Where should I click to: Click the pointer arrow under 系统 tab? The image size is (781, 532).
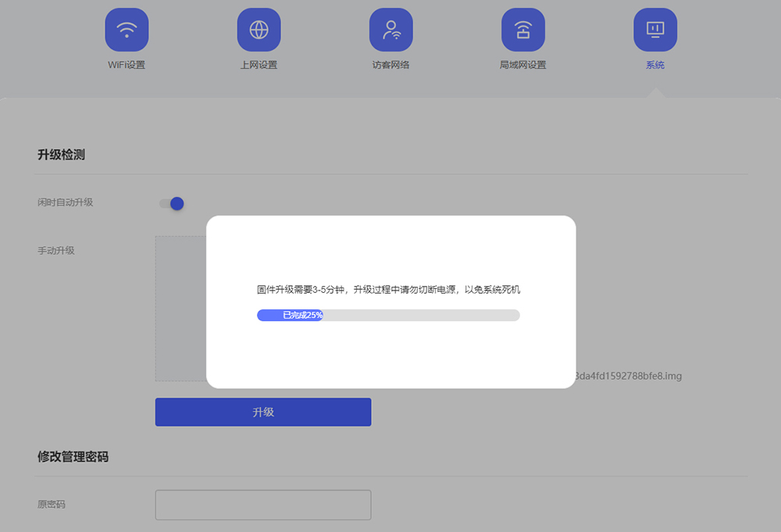(654, 91)
